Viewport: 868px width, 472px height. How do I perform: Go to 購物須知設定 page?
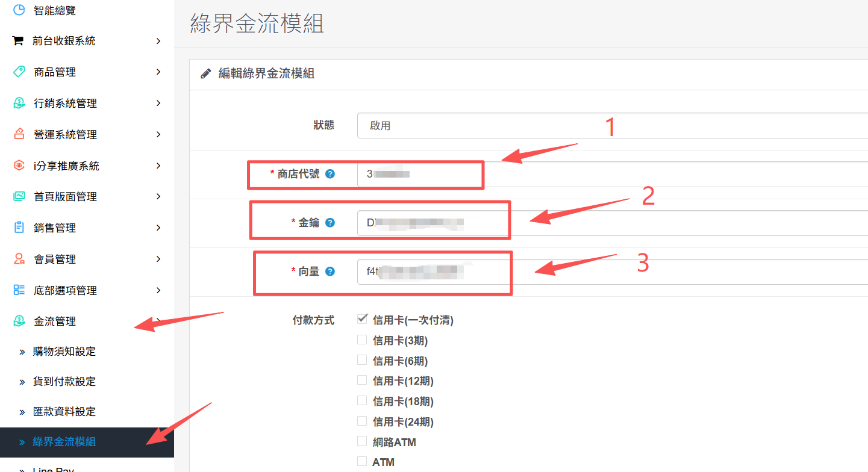point(64,352)
